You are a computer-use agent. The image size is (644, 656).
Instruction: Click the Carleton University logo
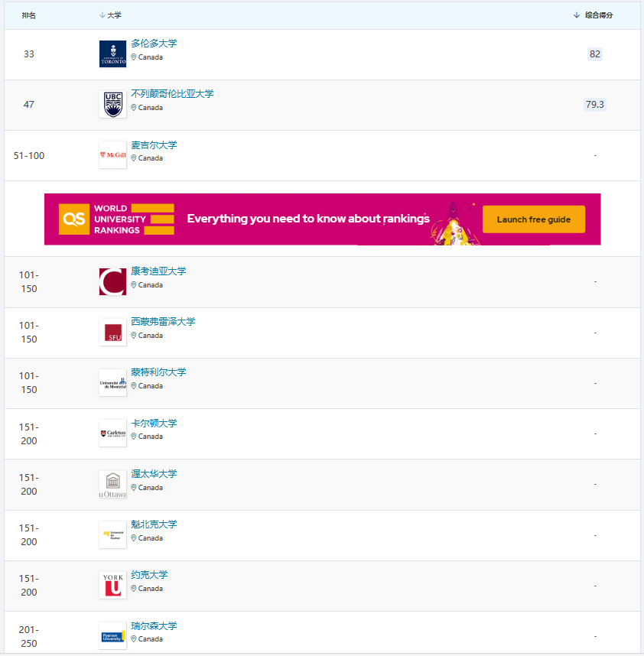click(x=112, y=433)
